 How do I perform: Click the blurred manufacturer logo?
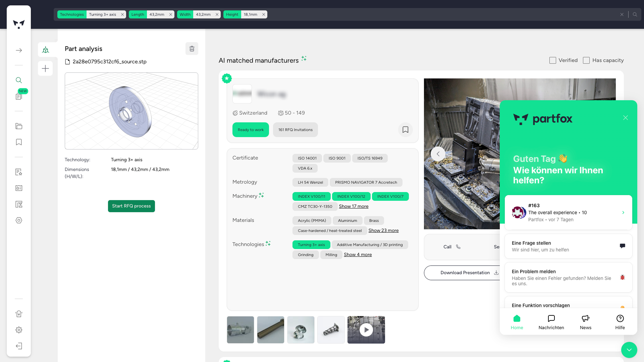click(242, 94)
